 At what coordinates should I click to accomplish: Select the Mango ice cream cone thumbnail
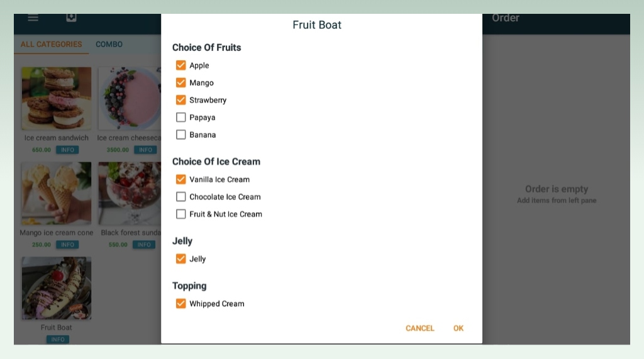pyautogui.click(x=57, y=193)
